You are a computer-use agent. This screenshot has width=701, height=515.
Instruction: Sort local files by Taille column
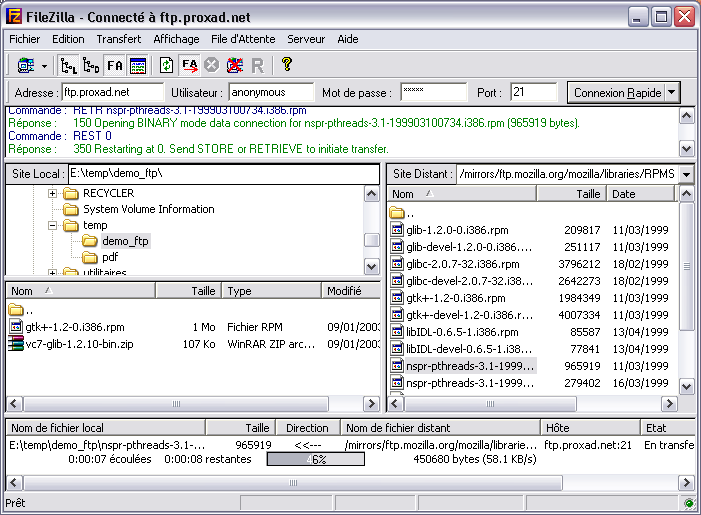click(x=188, y=291)
